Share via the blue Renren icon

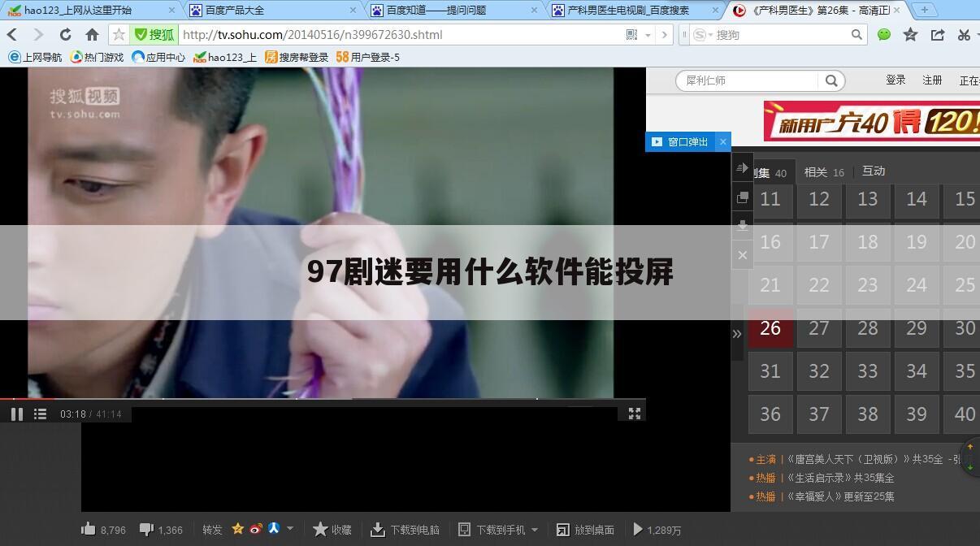pos(274,529)
